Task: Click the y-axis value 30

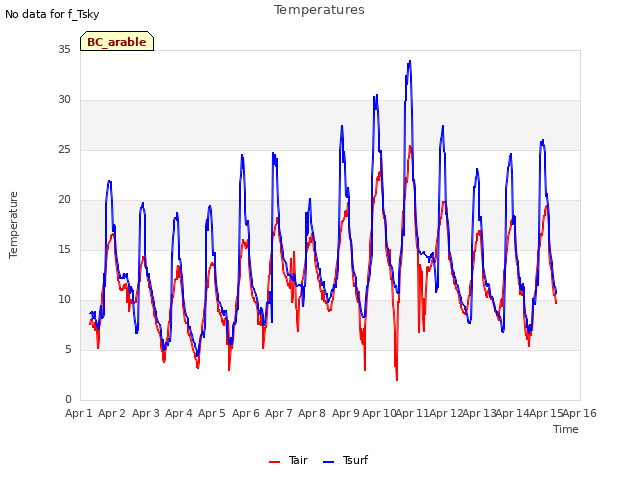Action: pos(64,100)
